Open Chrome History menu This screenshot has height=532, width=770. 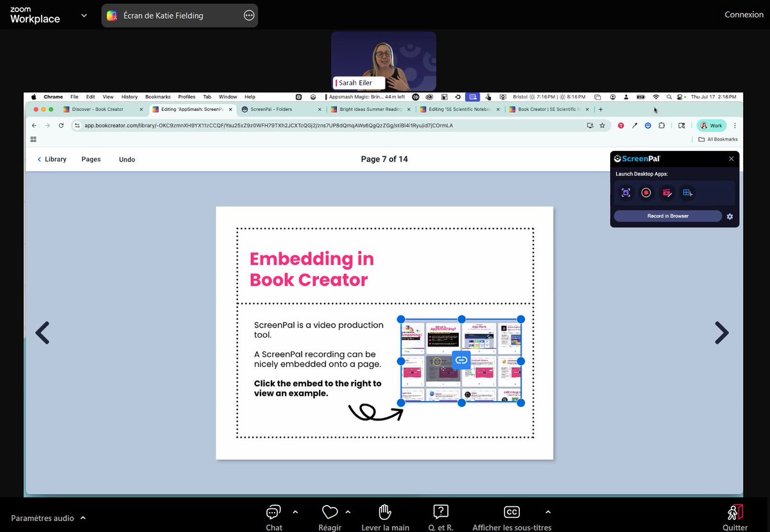[x=130, y=97]
